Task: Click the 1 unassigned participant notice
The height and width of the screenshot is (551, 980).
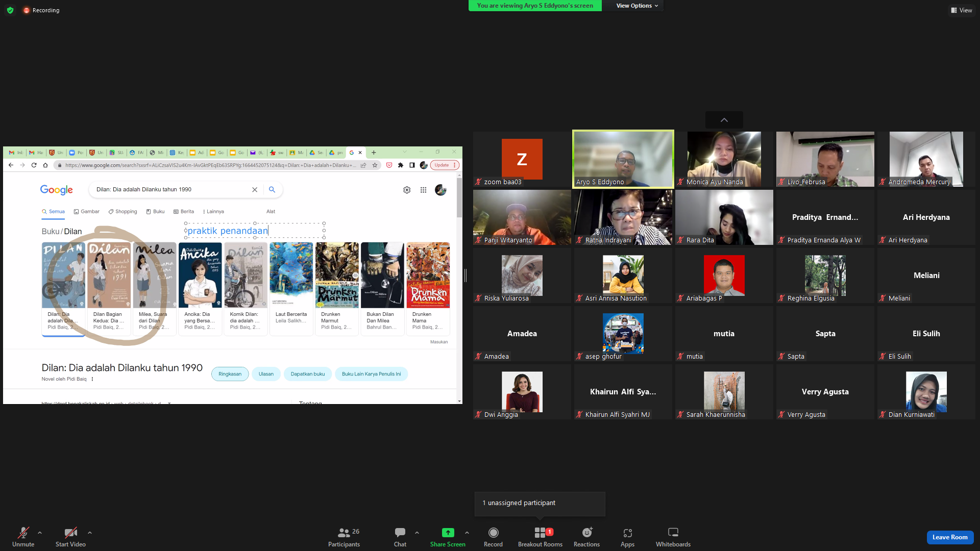Action: 540,503
